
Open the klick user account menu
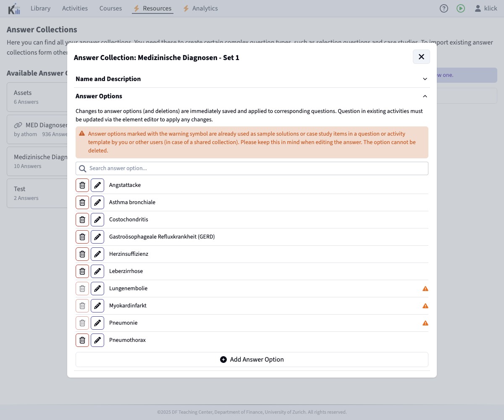pos(486,8)
